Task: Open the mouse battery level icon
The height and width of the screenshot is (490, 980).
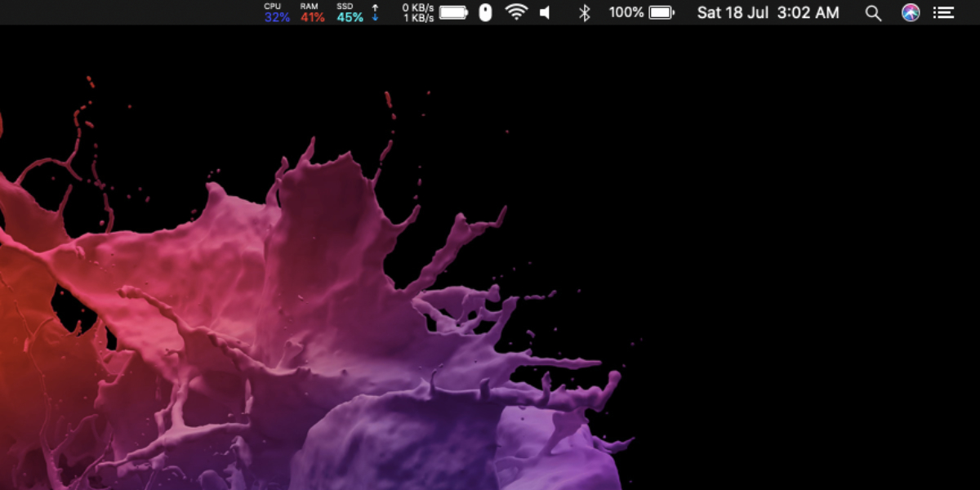Action: coord(453,12)
